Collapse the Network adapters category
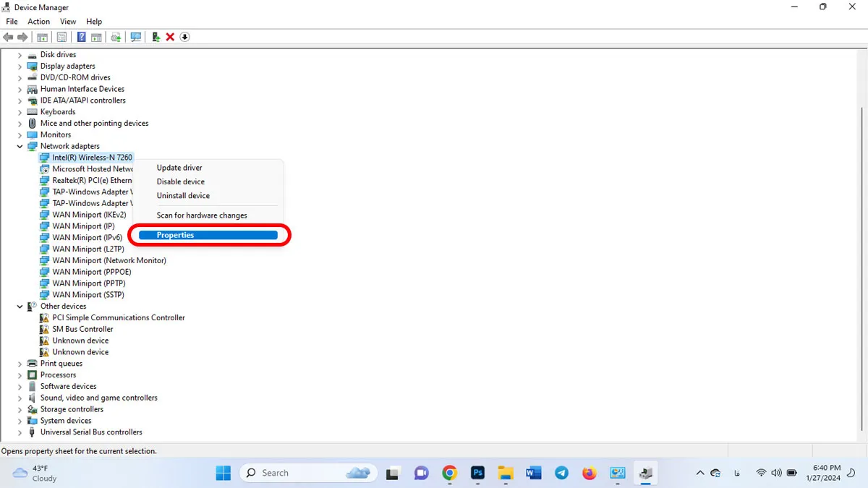Screen dimensions: 868x488 (20, 147)
